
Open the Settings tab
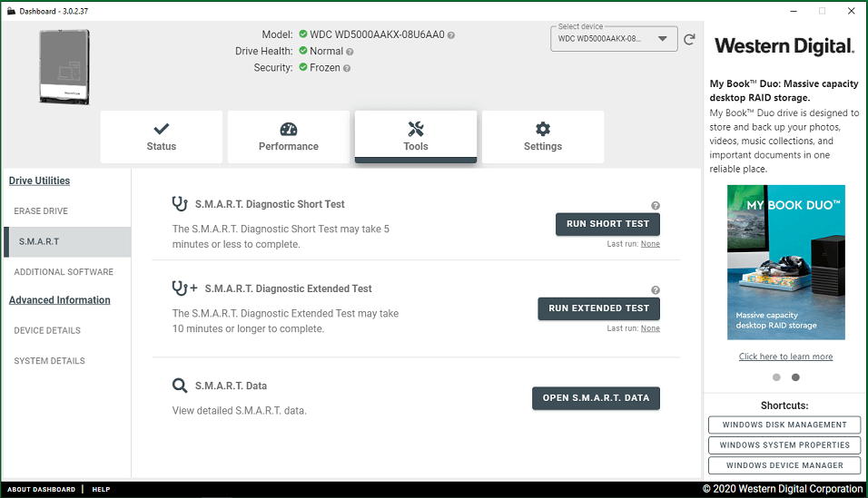(x=543, y=137)
